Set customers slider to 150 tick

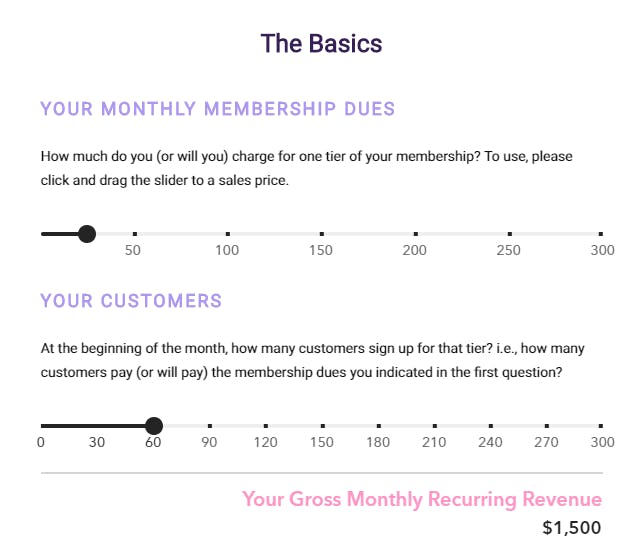click(x=323, y=426)
